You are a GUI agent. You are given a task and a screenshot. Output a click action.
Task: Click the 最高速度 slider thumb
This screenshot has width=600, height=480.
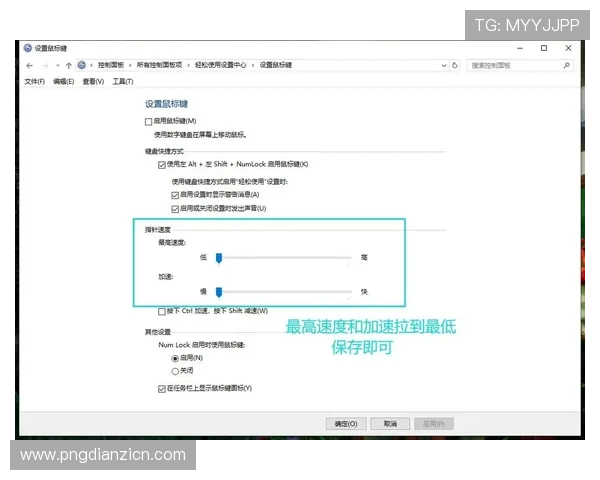coord(219,258)
